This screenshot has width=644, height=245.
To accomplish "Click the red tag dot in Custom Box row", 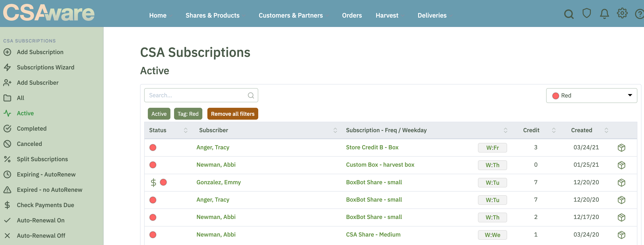I will [153, 165].
